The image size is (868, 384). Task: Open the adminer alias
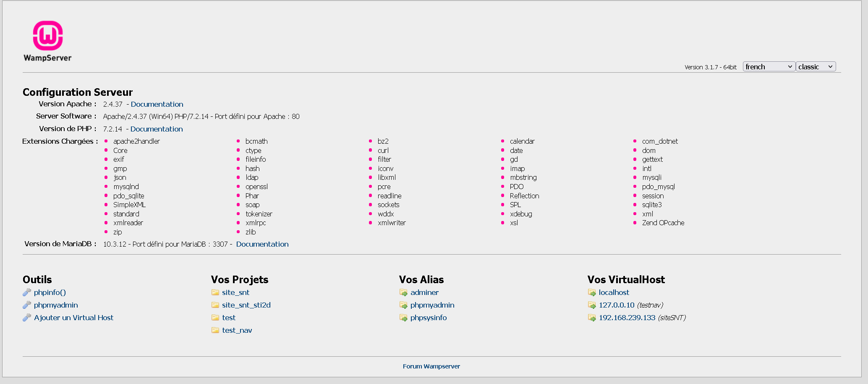pos(424,292)
